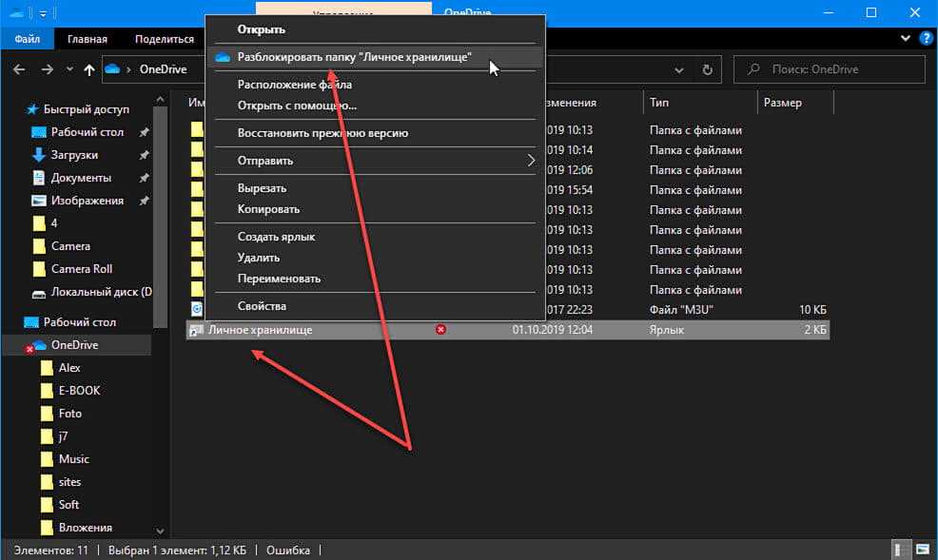Screen dimensions: 938x560
Task: Open the Файл ribbon tab
Action: 27,39
